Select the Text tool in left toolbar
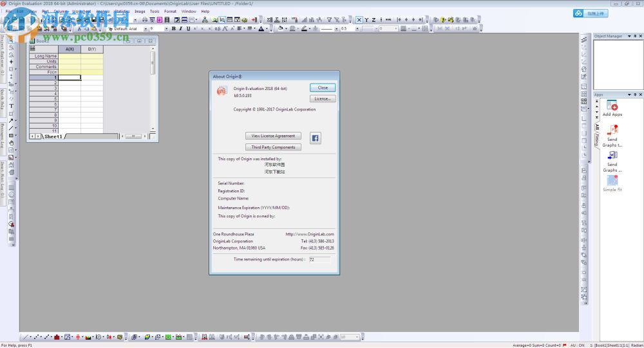The height and width of the screenshot is (348, 644). (x=11, y=105)
